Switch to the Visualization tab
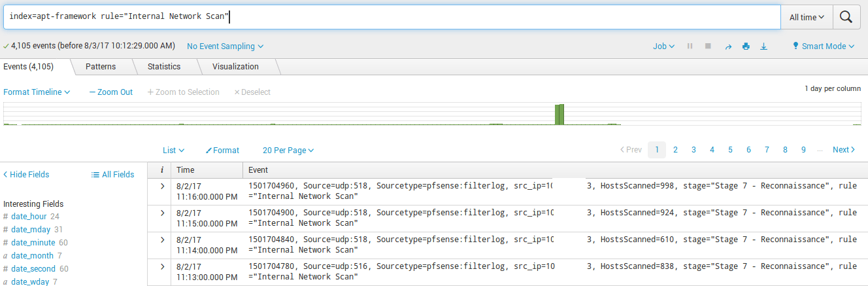Image resolution: width=868 pixels, height=286 pixels. coord(235,67)
